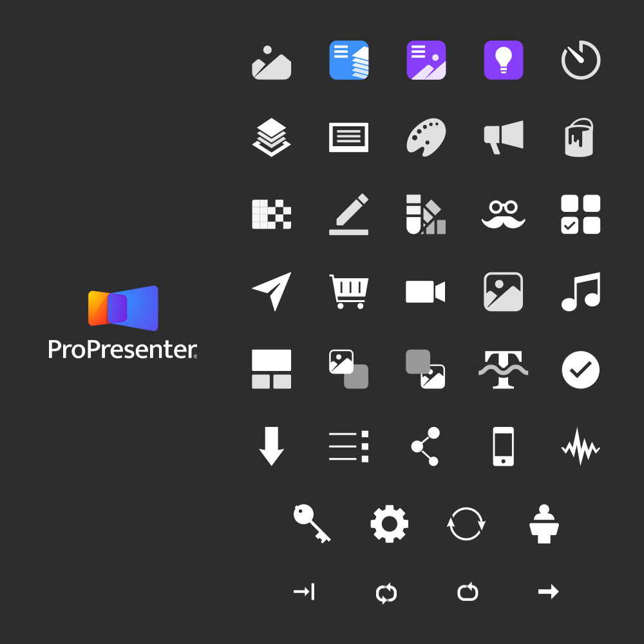The height and width of the screenshot is (644, 644).
Task: Click the grey mountain image icon
Action: coord(272,62)
